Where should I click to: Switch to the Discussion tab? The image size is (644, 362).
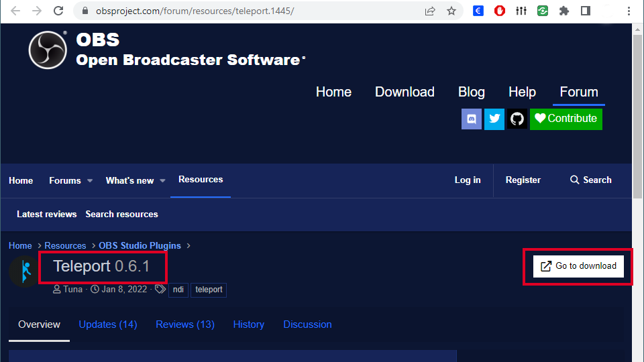(x=307, y=324)
